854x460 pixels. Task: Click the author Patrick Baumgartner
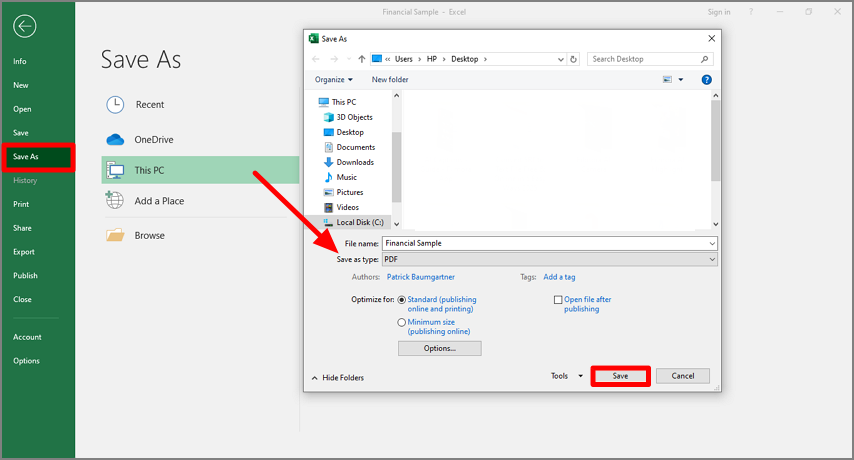tap(420, 277)
